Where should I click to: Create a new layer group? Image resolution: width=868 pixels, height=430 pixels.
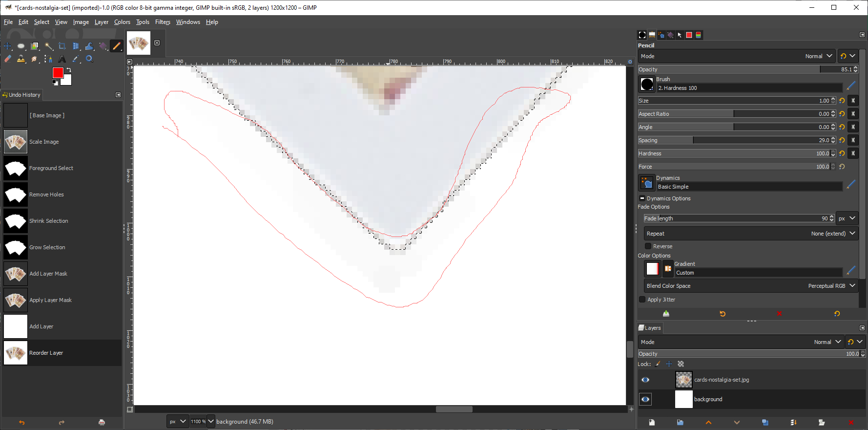[680, 422]
